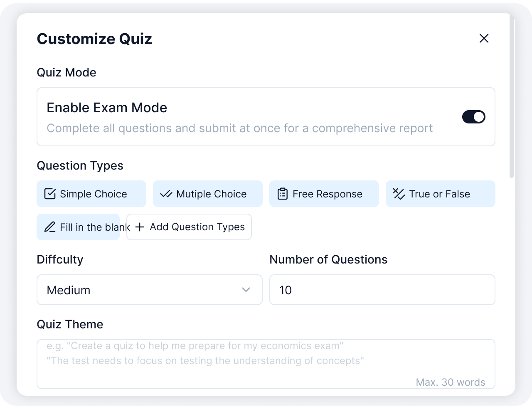The width and height of the screenshot is (532, 409).
Task: Click the Fill in the blank chip
Action: pos(78,227)
